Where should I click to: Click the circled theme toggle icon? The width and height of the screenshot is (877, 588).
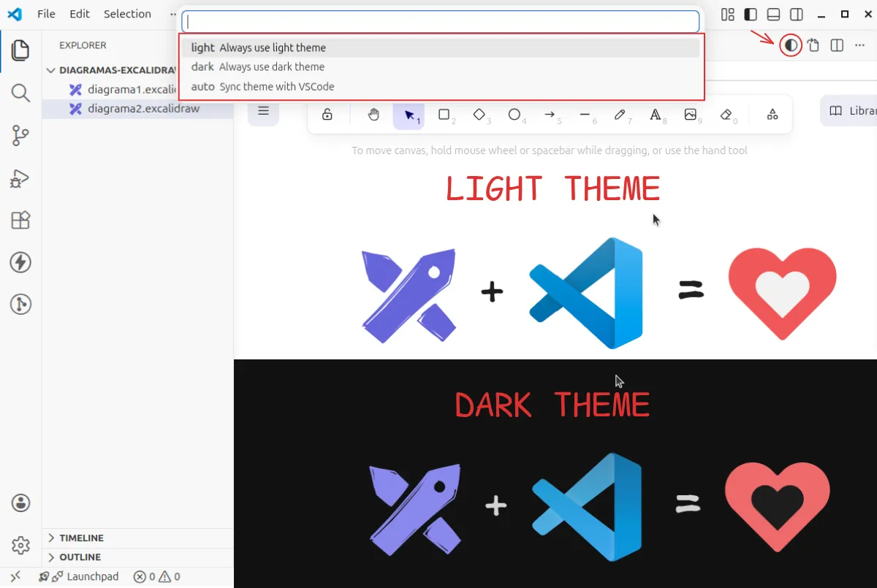790,45
